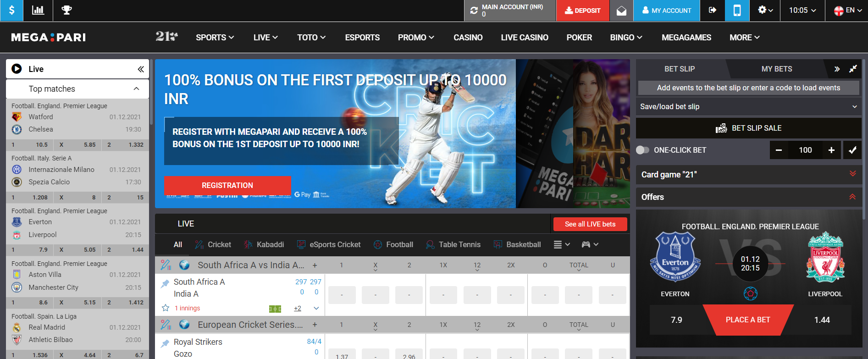Open the LIVE menu in navigation bar

[x=265, y=38]
